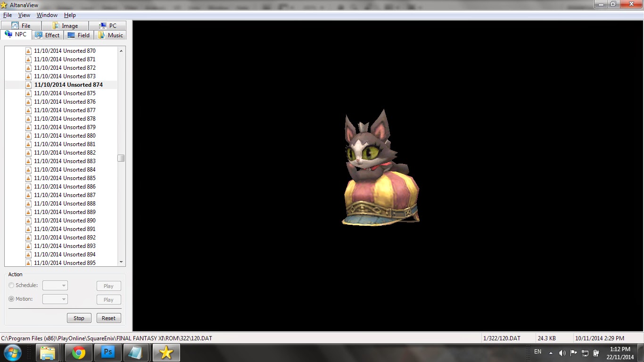Screen dimensions: 644x362
Task: Click model icon beside Unsorted 882
Action: click(28, 153)
